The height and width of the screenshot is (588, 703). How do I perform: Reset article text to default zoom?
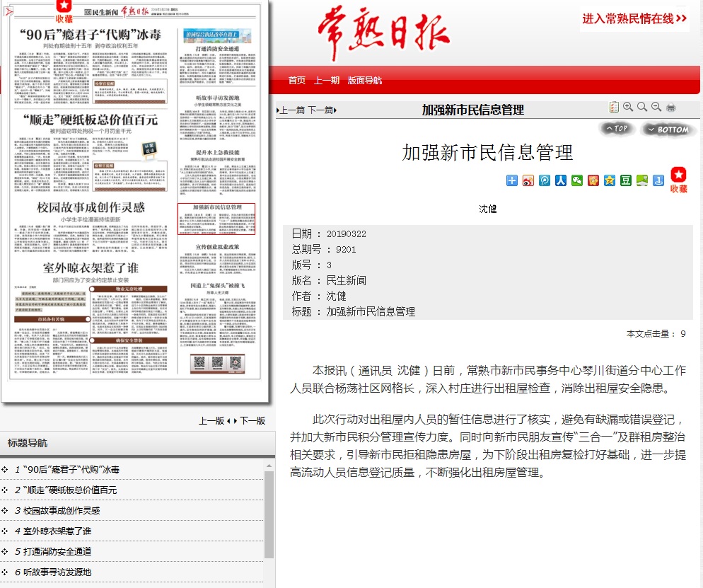coord(642,107)
